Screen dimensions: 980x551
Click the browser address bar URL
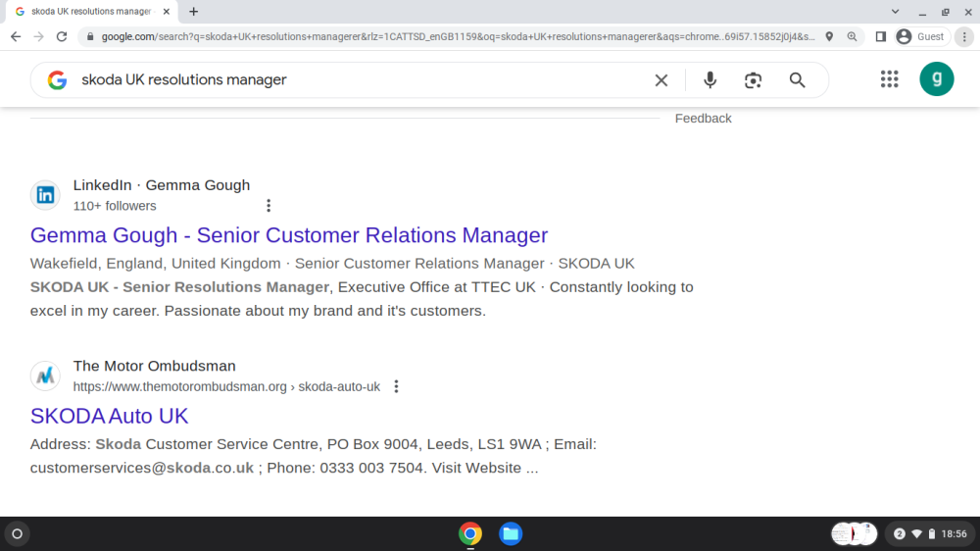click(x=458, y=37)
